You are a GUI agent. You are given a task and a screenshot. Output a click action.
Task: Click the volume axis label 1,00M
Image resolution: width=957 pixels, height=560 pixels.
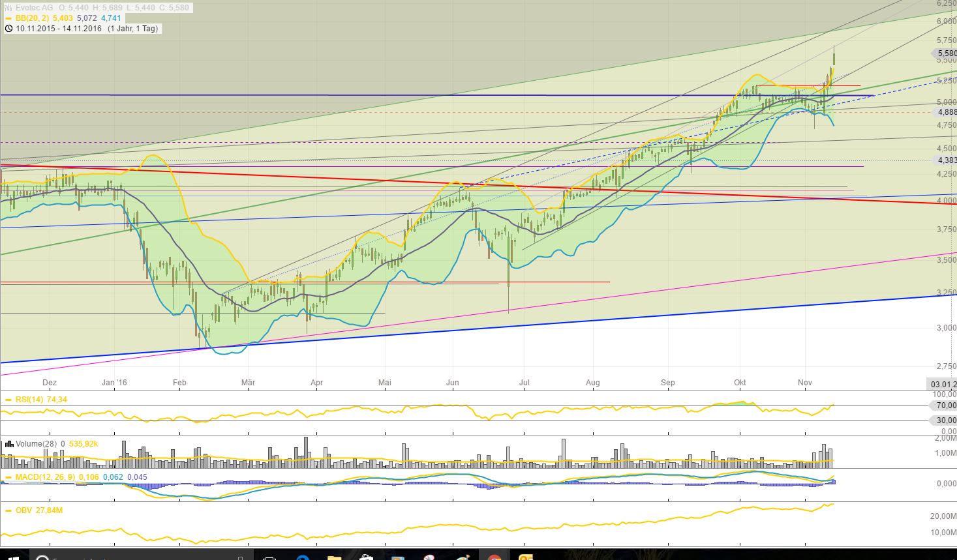click(947, 453)
